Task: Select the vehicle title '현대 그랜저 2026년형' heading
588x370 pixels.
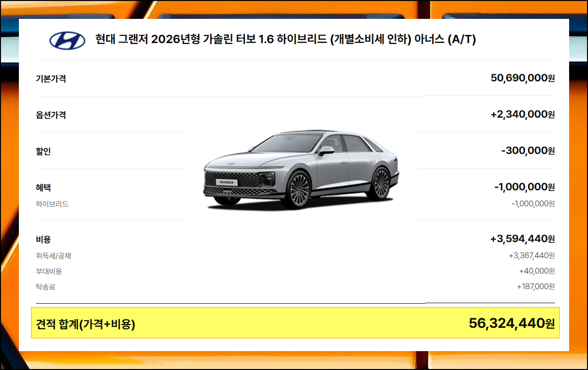Action: pos(286,40)
